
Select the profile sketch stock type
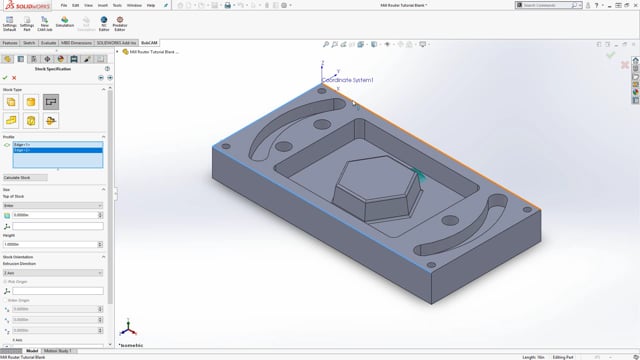point(51,102)
